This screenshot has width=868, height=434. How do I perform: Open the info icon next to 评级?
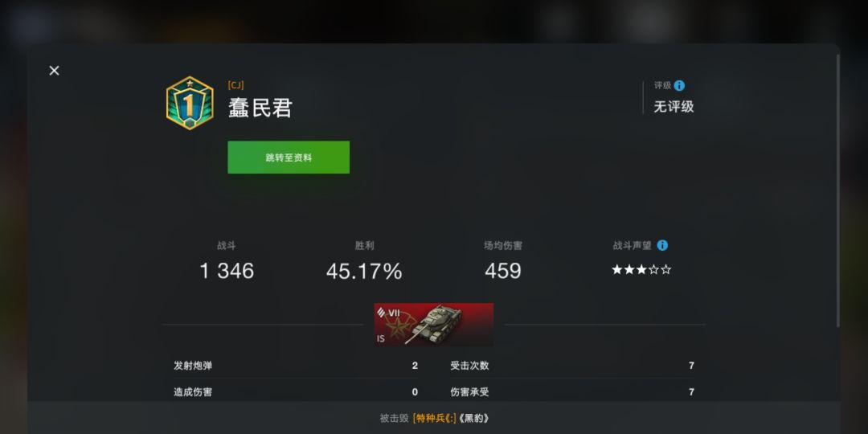pyautogui.click(x=679, y=85)
